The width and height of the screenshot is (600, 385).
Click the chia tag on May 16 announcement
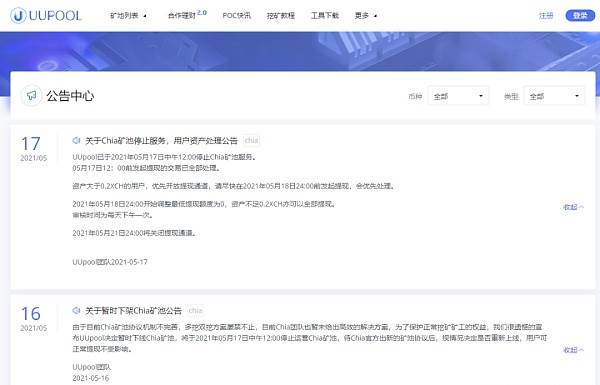(x=196, y=310)
